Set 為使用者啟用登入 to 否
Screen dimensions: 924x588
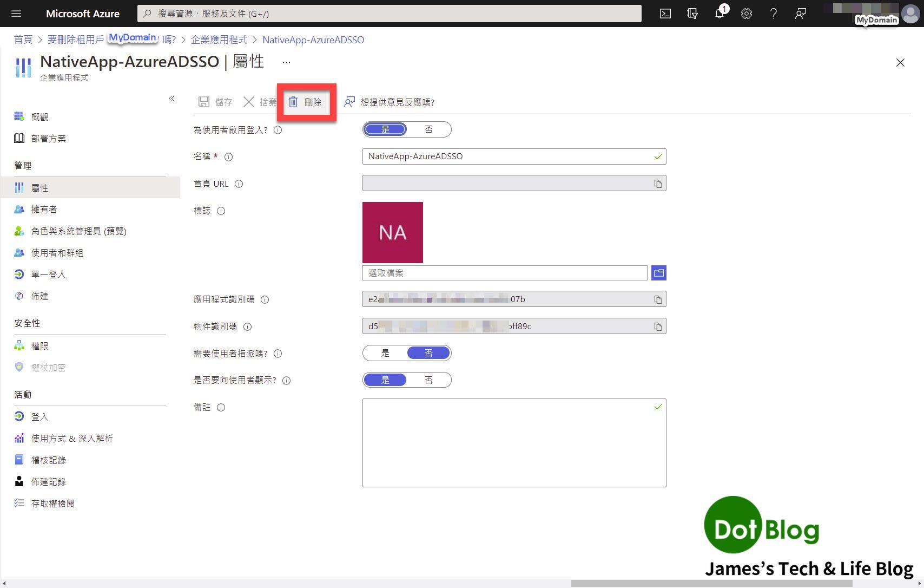[x=428, y=129]
